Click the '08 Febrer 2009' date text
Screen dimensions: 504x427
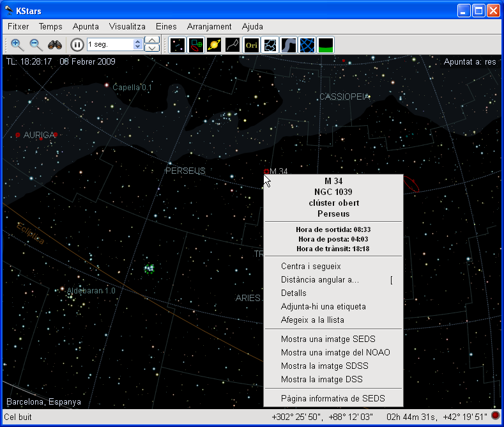point(88,61)
